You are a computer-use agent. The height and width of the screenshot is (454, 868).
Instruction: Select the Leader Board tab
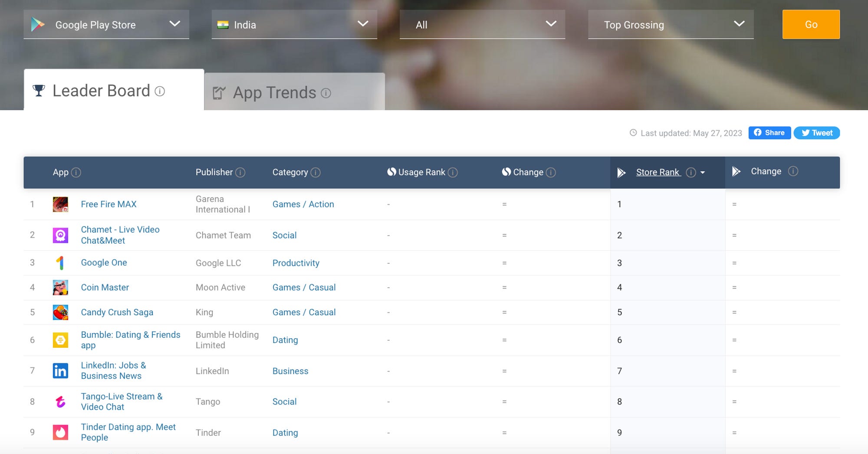114,90
